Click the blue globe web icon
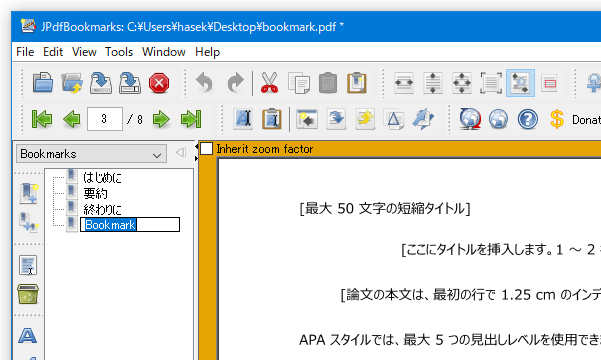The width and height of the screenshot is (601, 360). click(499, 119)
